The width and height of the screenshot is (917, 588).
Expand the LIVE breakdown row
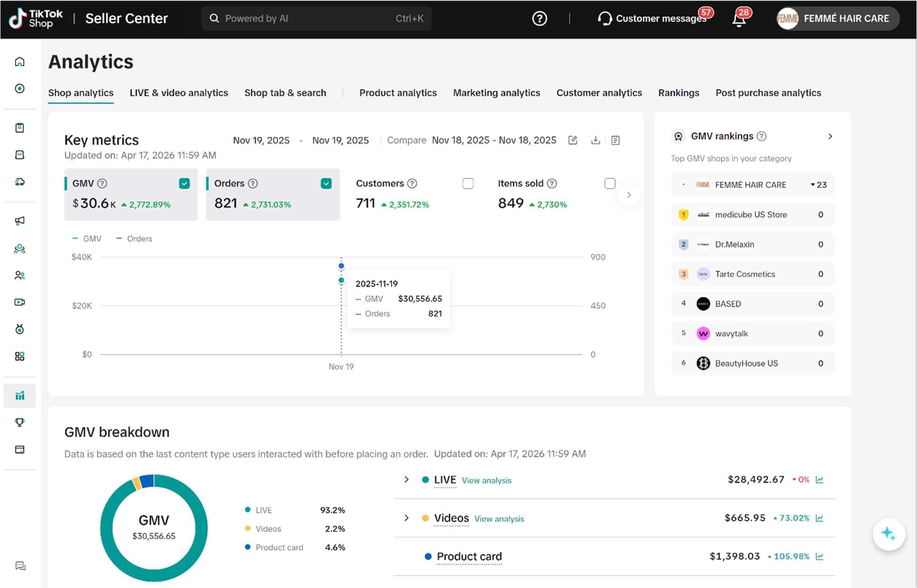[406, 480]
